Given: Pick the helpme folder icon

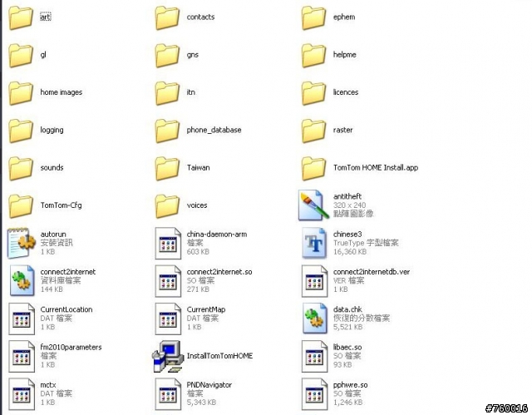Looking at the screenshot, I should coord(314,55).
